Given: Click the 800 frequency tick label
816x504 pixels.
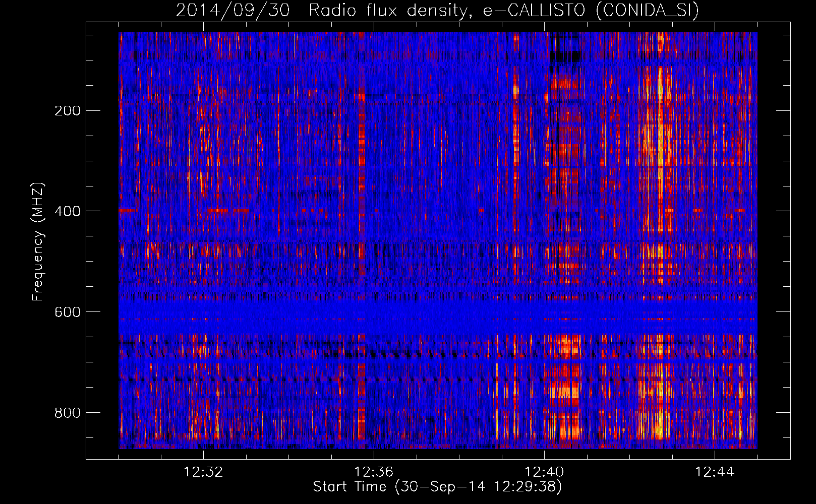Looking at the screenshot, I should coord(68,413).
